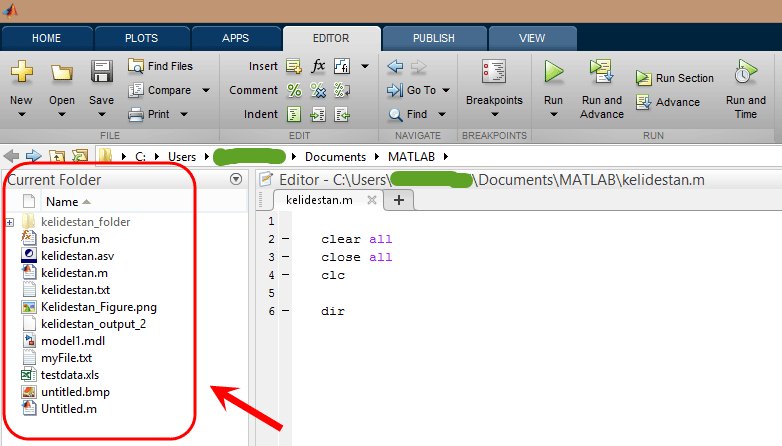
Task: Toggle breakpoint dash on line 6
Action: point(285,311)
